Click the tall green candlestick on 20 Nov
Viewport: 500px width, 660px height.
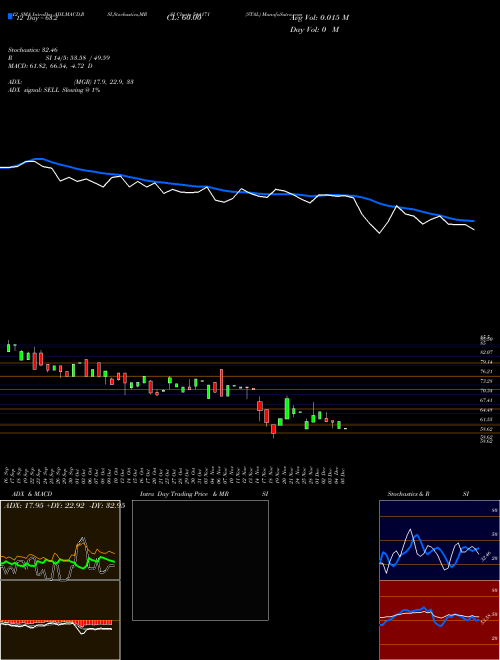pos(287,408)
